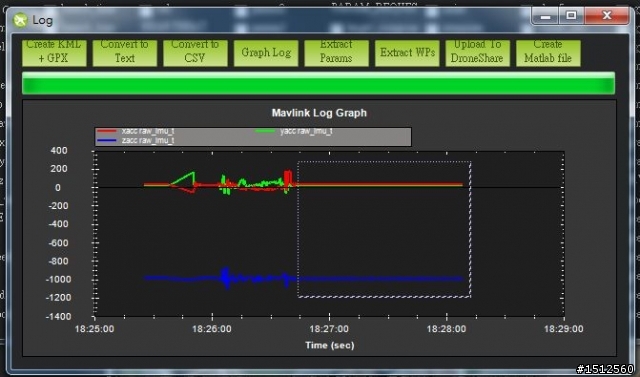Minimize the Log window
The width and height of the screenshot is (640, 377).
click(545, 16)
